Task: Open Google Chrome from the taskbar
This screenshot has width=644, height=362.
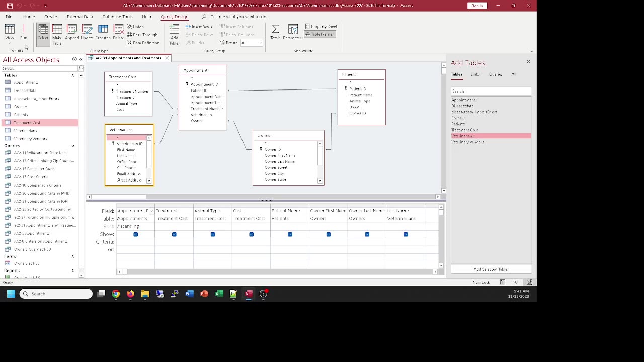Action: [x=116, y=294]
